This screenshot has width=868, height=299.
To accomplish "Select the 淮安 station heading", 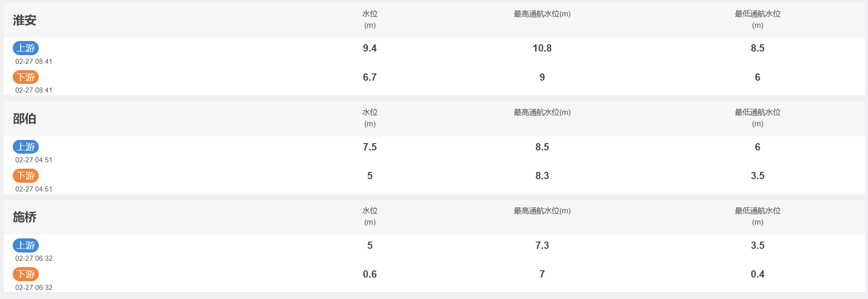I will [x=25, y=20].
